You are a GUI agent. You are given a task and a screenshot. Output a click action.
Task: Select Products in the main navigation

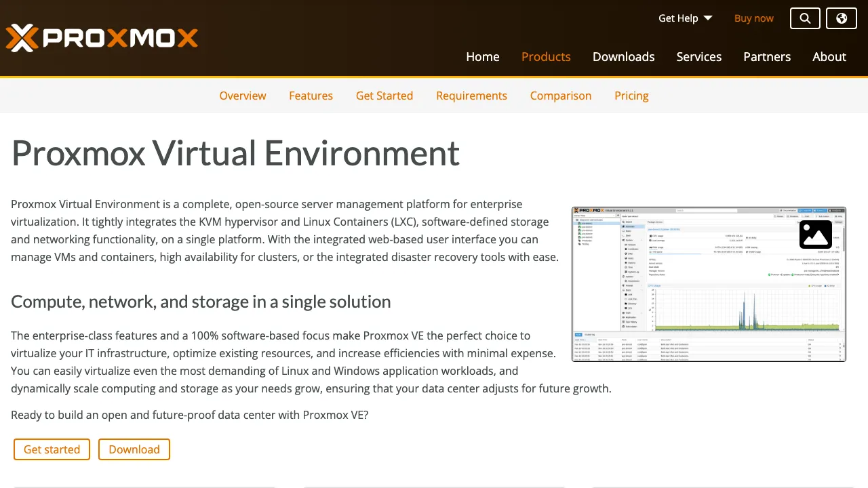pyautogui.click(x=546, y=57)
